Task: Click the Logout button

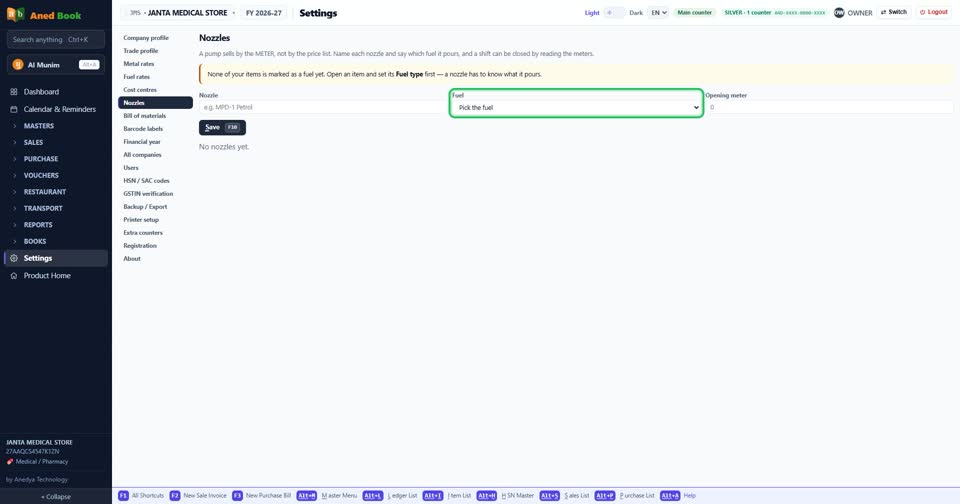Action: click(x=934, y=12)
